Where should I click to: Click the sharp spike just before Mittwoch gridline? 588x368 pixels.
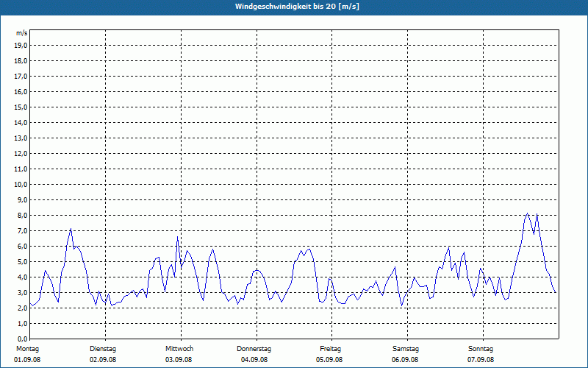[177, 237]
